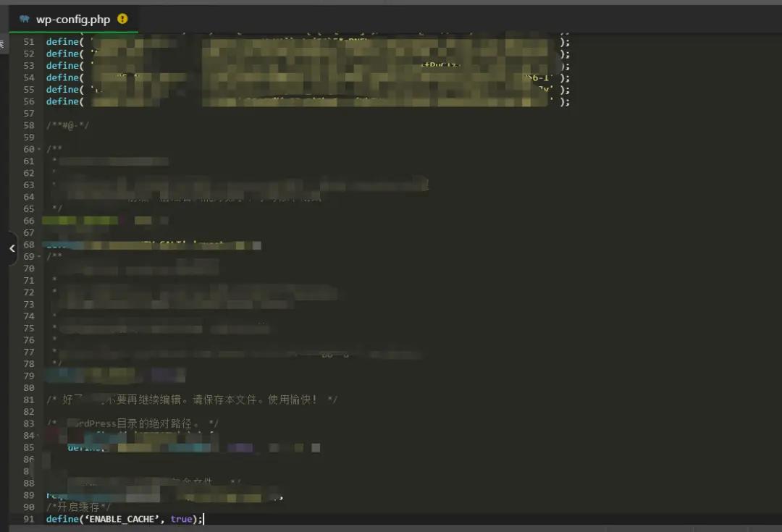Click line number 80 in the gutter
The height and width of the screenshot is (532, 782).
(29, 388)
